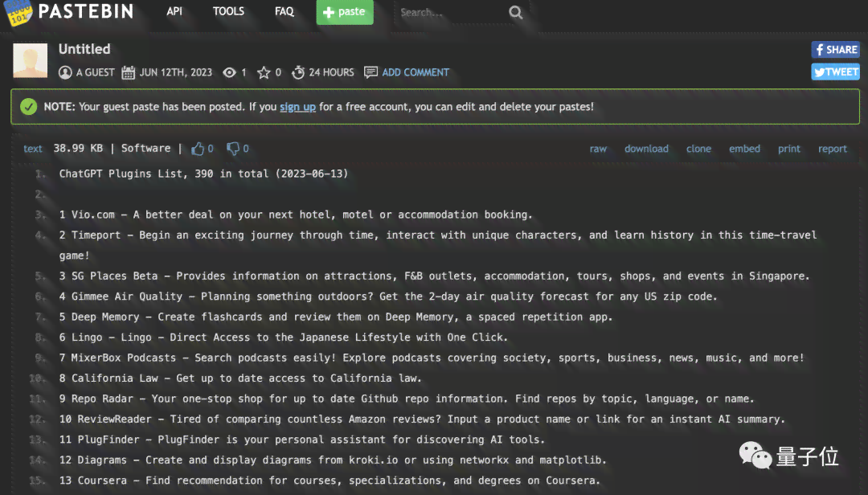Click the 24 HOURS expiration text
Screen dimensions: 868x495
pos(332,72)
